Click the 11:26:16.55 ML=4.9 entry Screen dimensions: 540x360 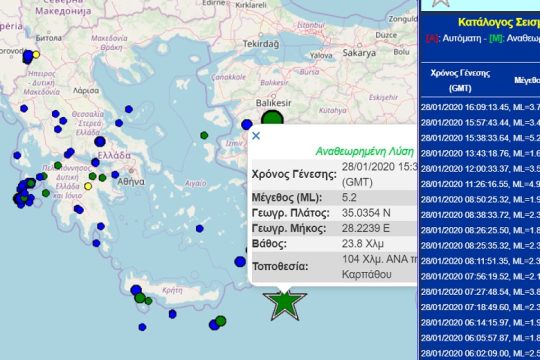(480, 184)
